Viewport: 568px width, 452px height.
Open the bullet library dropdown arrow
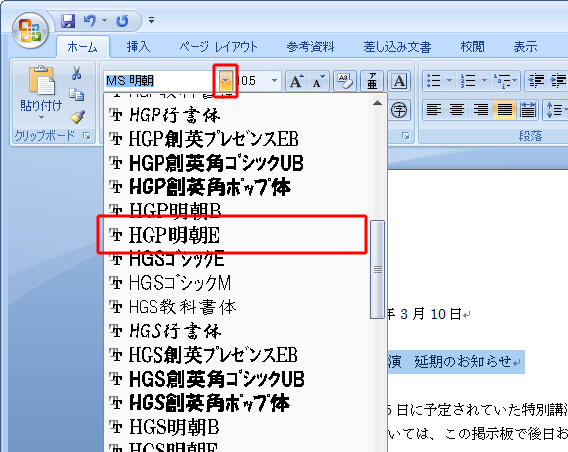coord(449,81)
